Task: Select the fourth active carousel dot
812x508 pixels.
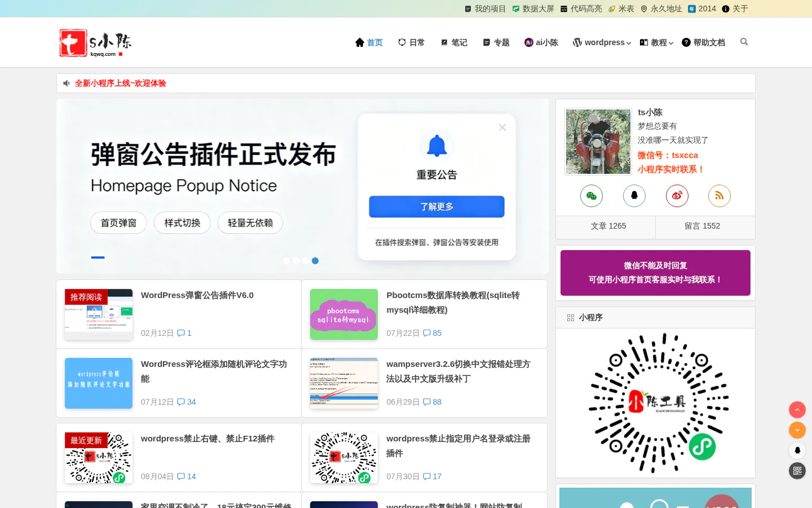Action: pos(315,261)
